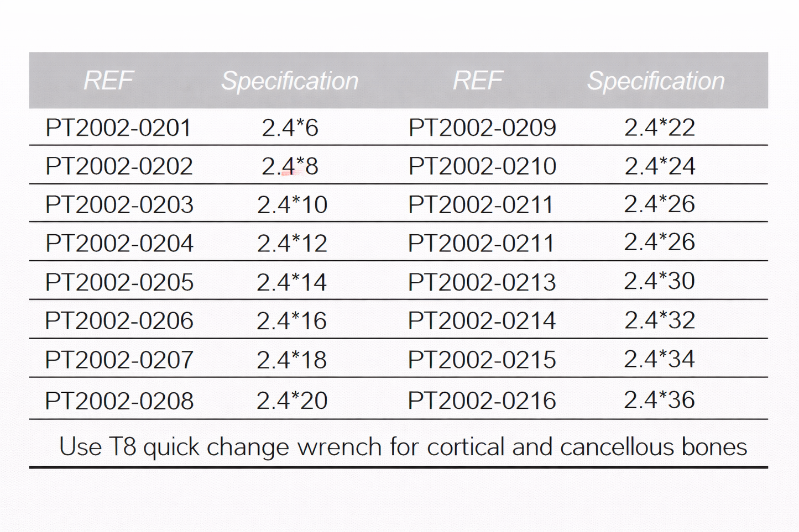Select the 2.4*36 specification value
799x532 pixels.
pyautogui.click(x=659, y=400)
